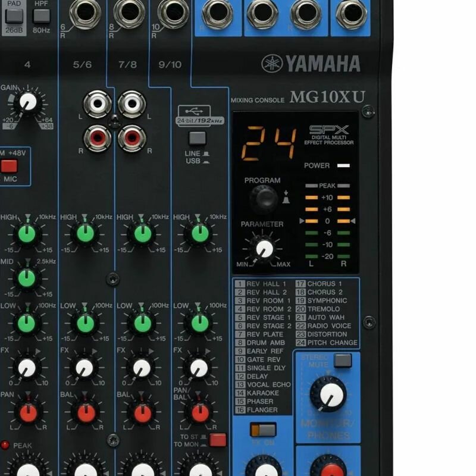Click the channel 4 MID 2.5kHz knob

[x=27, y=278]
